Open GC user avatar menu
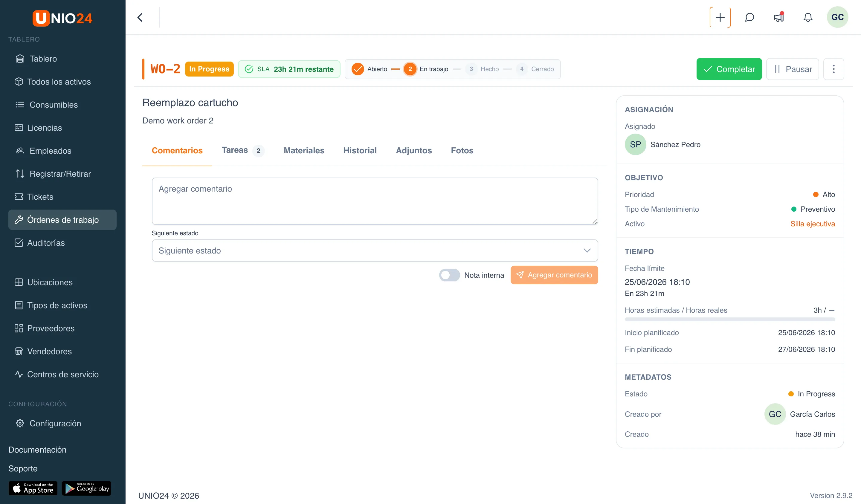 tap(837, 17)
